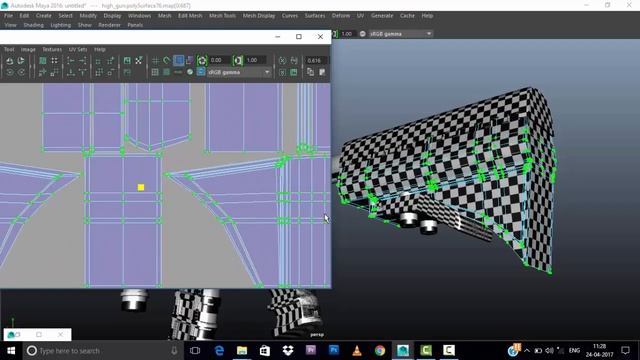Screen dimensions: 640x360
Task: Click the gamma icon in UV editor toolbar
Action: point(238,60)
